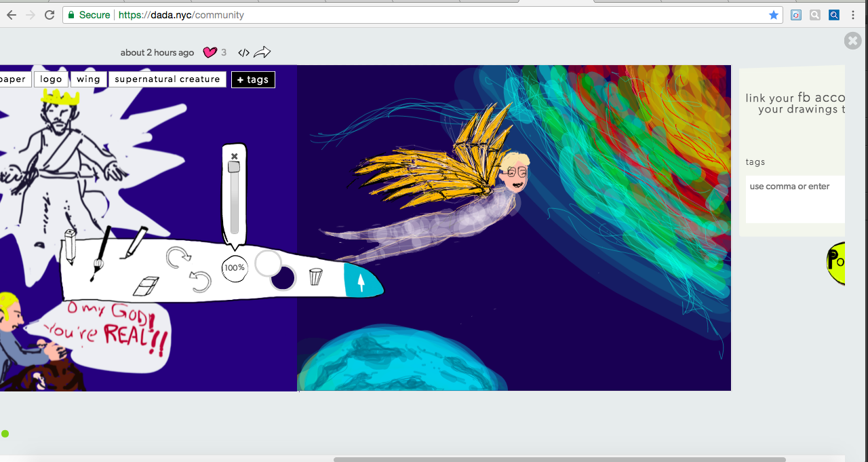Select the eraser tool
The height and width of the screenshot is (462, 868).
tap(146, 286)
